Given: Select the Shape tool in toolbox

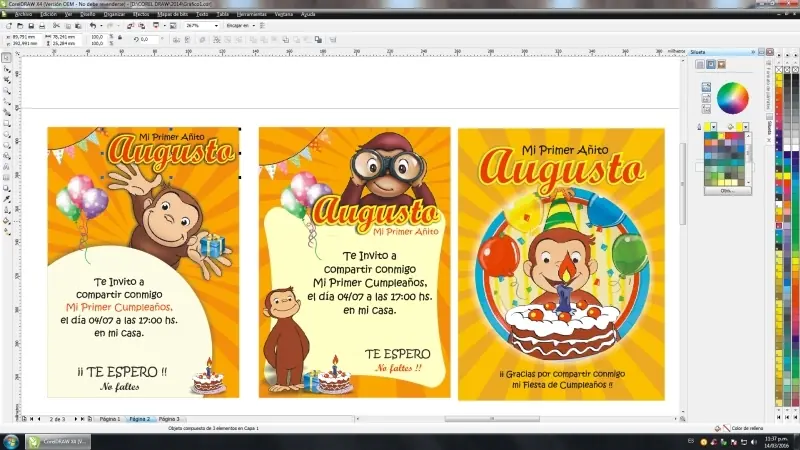Looking at the screenshot, I should click(7, 69).
